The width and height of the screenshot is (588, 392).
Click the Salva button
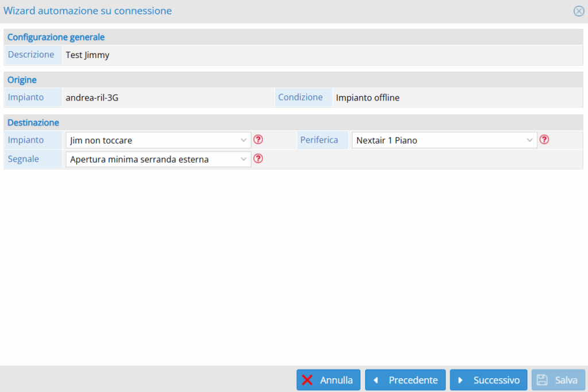pyautogui.click(x=558, y=380)
